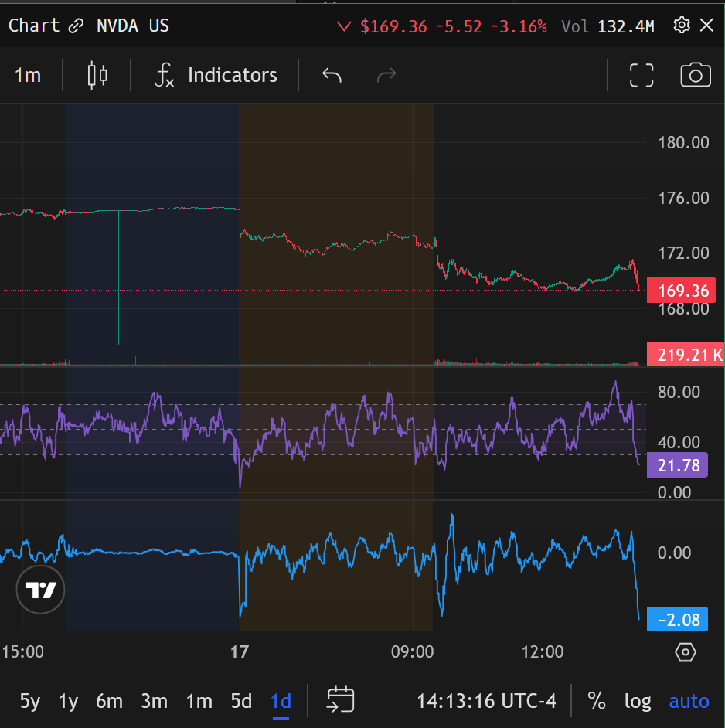Select the 6m date range
The width and height of the screenshot is (725, 728).
tap(109, 701)
